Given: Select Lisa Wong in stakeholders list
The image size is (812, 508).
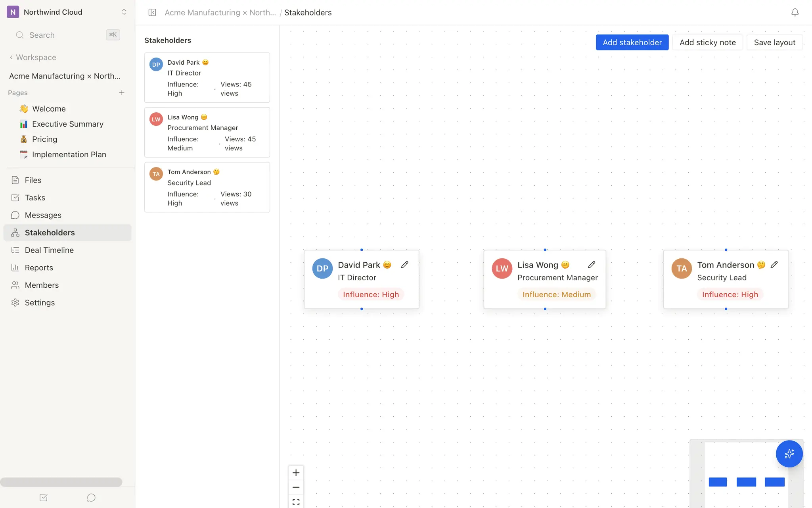Looking at the screenshot, I should 207,133.
